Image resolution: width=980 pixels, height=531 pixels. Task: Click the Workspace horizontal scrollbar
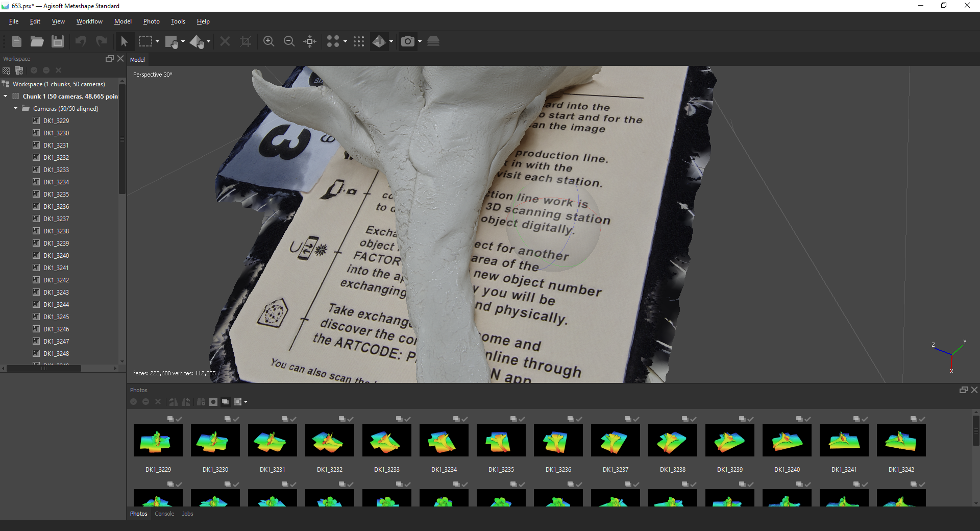tap(43, 368)
